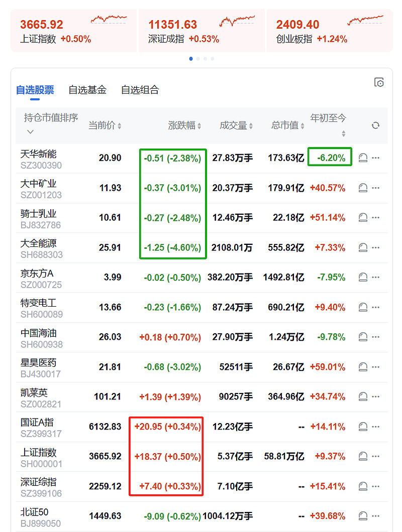Screen dimensions: 402x532
Task: Open more options for 大中矿业
Action: 375,188
